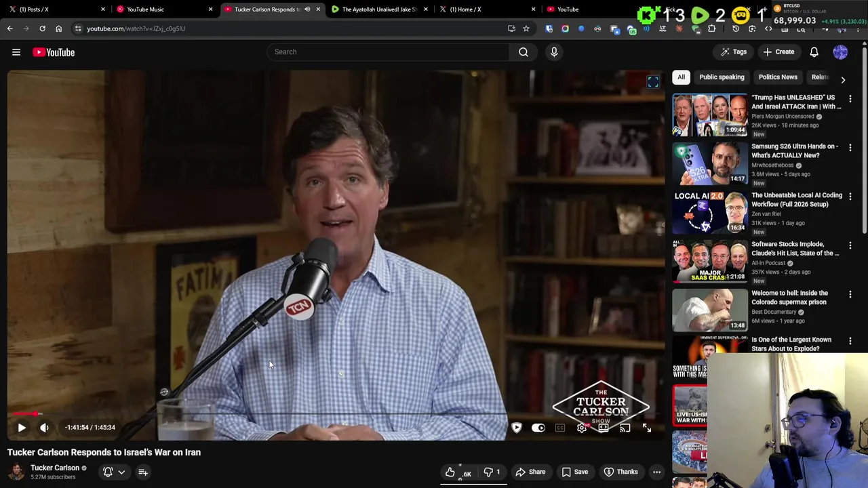
Task: Open options for the Samsung S26 video
Action: [850, 148]
